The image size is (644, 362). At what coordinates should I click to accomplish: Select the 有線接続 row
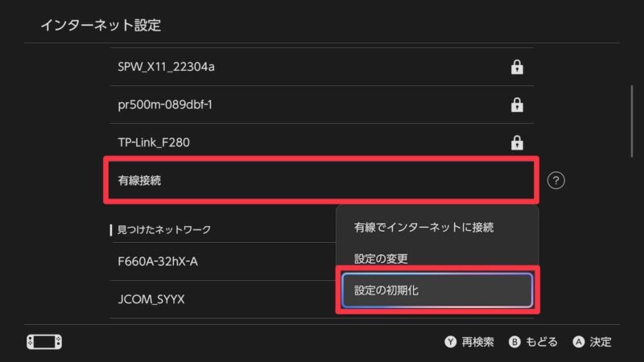pyautogui.click(x=321, y=180)
